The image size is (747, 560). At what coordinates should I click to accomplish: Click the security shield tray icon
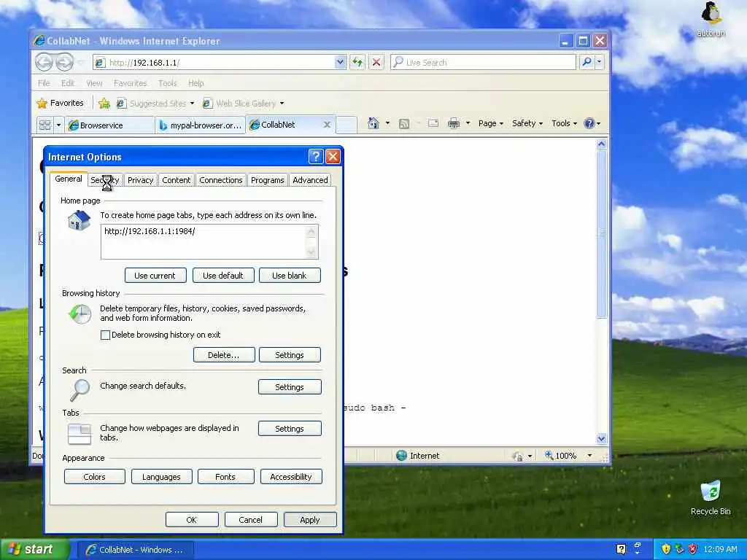point(666,549)
